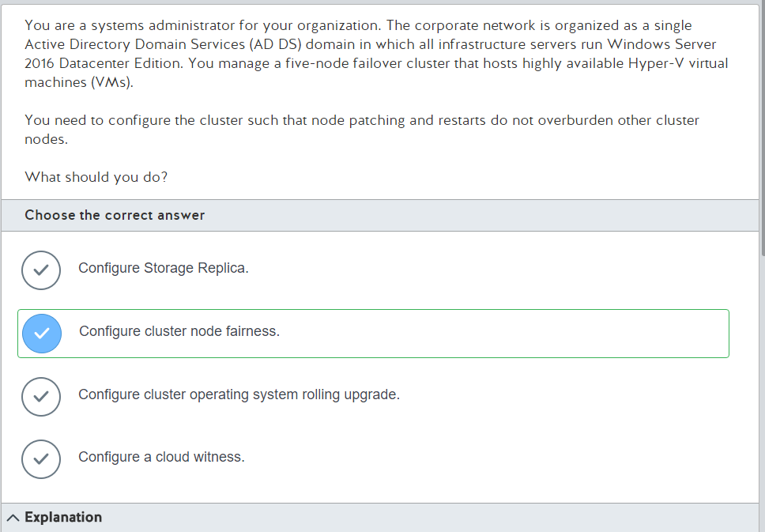
Task: Select the Storage Replica answer circle
Action: 41,270
